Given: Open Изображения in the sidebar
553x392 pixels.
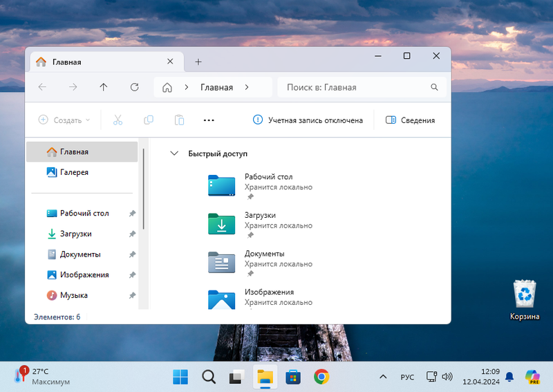Looking at the screenshot, I should pyautogui.click(x=82, y=274).
